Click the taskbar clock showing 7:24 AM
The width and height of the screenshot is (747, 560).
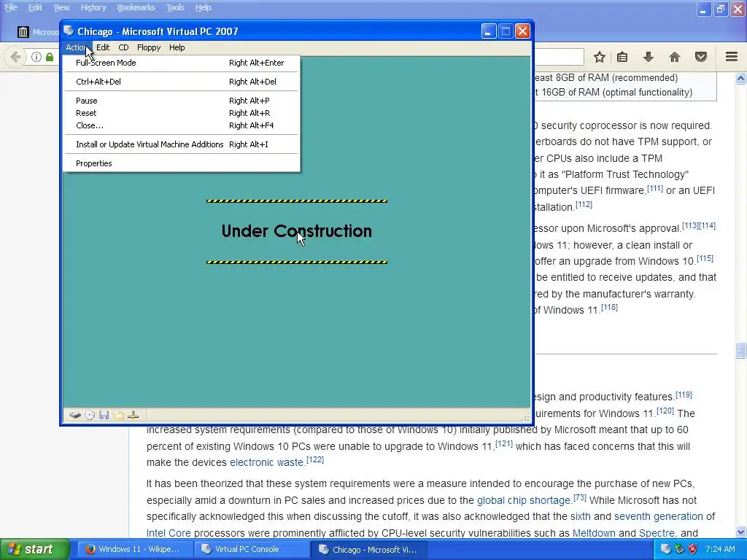720,549
